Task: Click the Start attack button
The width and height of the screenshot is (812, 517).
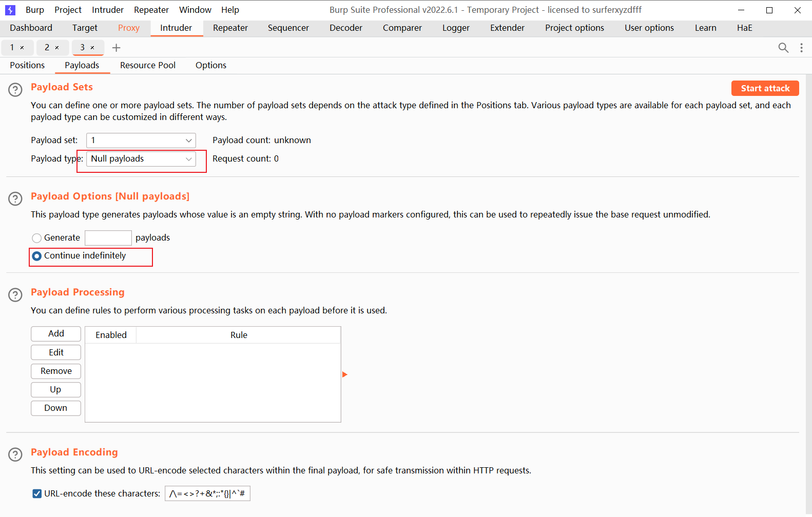Action: 765,88
